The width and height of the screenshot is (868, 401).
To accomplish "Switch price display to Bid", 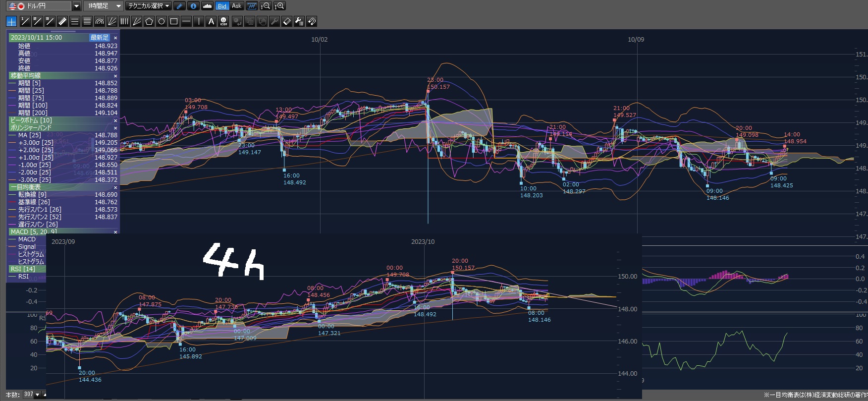I will [x=222, y=6].
